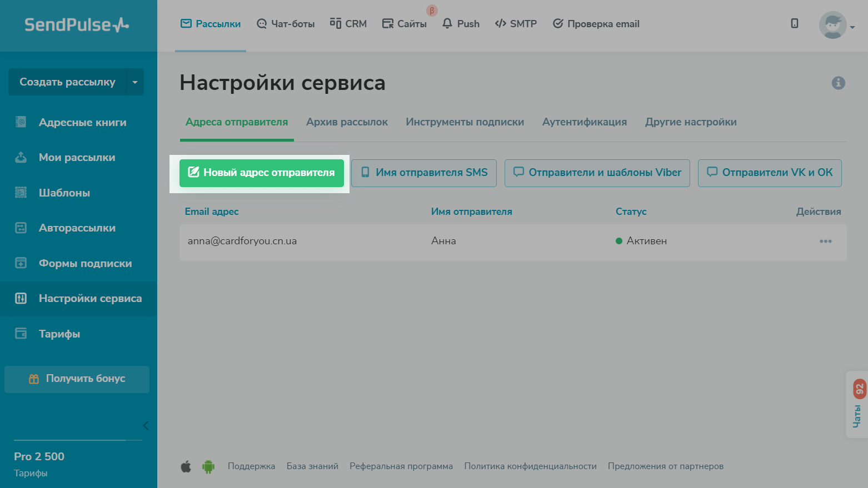Open the База знаний footer link
The image size is (868, 488).
coord(312,466)
